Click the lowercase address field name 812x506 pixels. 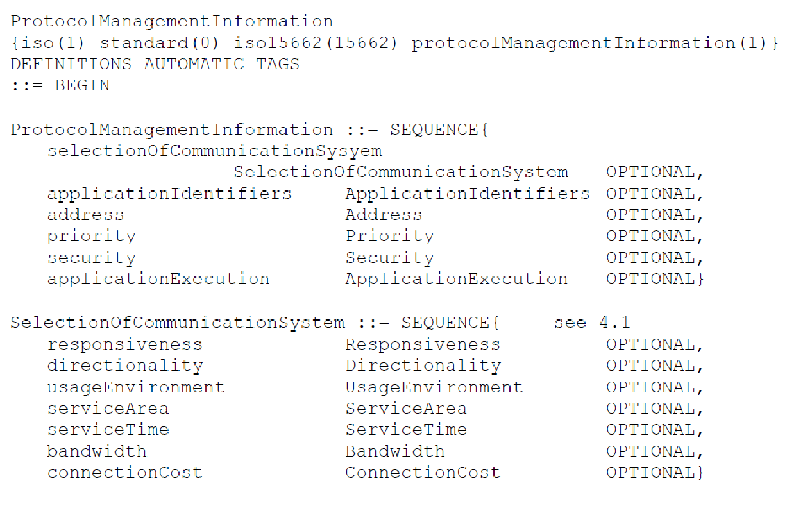pos(85,215)
